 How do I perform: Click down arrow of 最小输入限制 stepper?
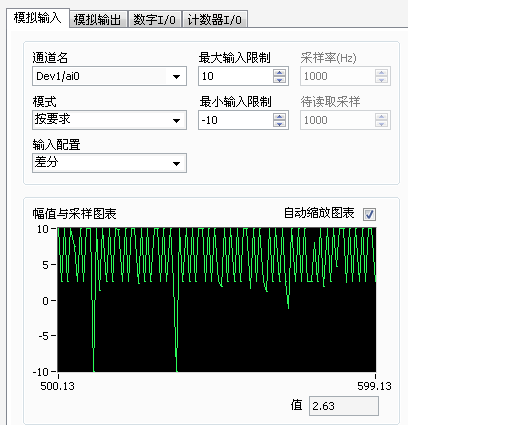(279, 124)
